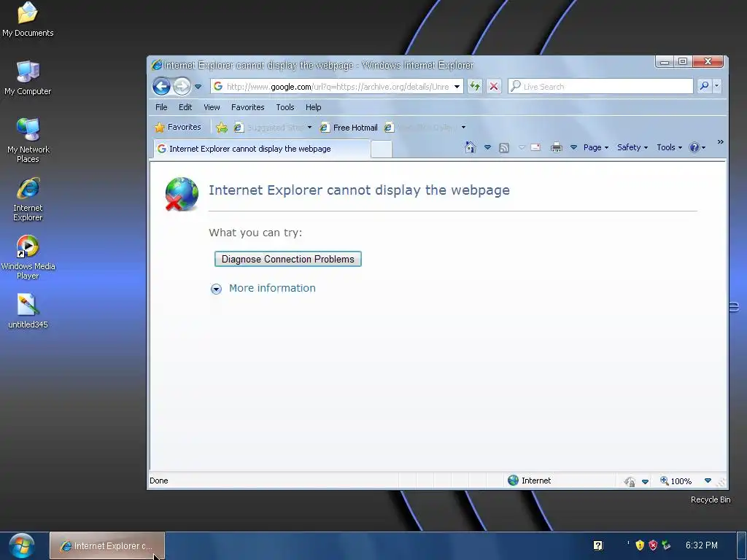Open a new blank tab
Screen dimensions: 747x560
(x=381, y=149)
